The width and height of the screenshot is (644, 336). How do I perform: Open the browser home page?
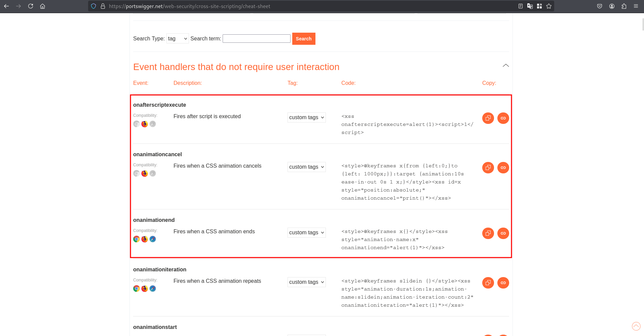pos(43,6)
